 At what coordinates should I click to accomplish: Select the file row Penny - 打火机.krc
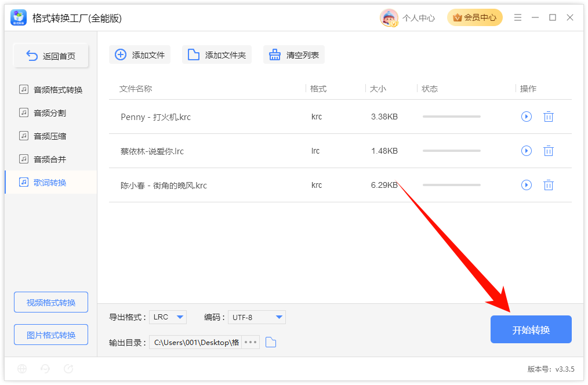(340, 117)
